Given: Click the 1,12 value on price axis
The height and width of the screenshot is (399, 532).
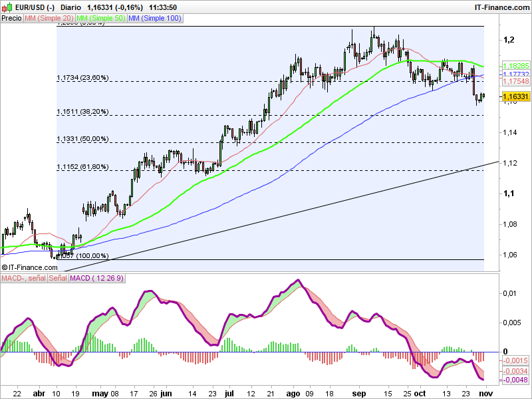Looking at the screenshot, I should tap(510, 163).
